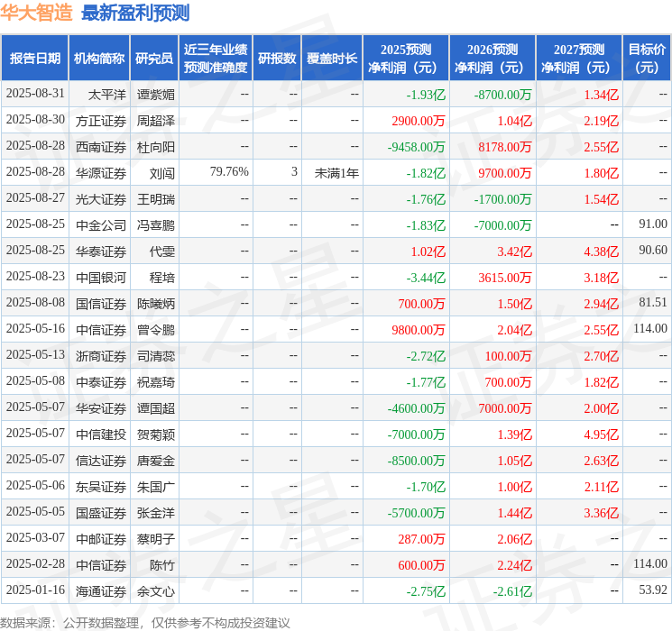Click the 目标价(元) header

coord(647,59)
